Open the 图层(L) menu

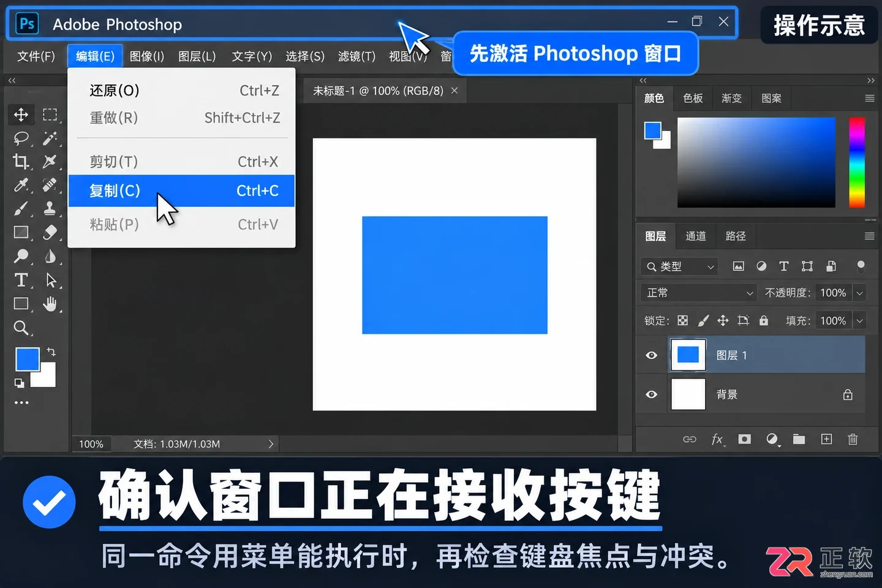coord(197,56)
